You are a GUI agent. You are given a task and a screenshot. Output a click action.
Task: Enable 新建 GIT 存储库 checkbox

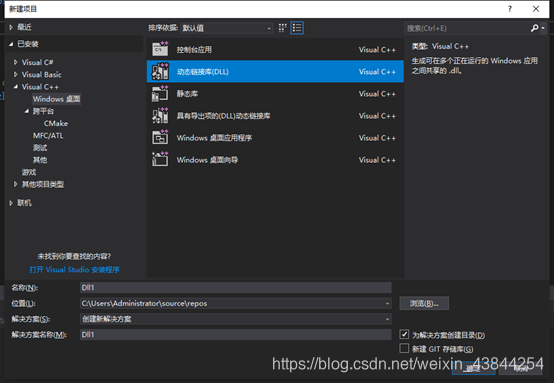[404, 348]
